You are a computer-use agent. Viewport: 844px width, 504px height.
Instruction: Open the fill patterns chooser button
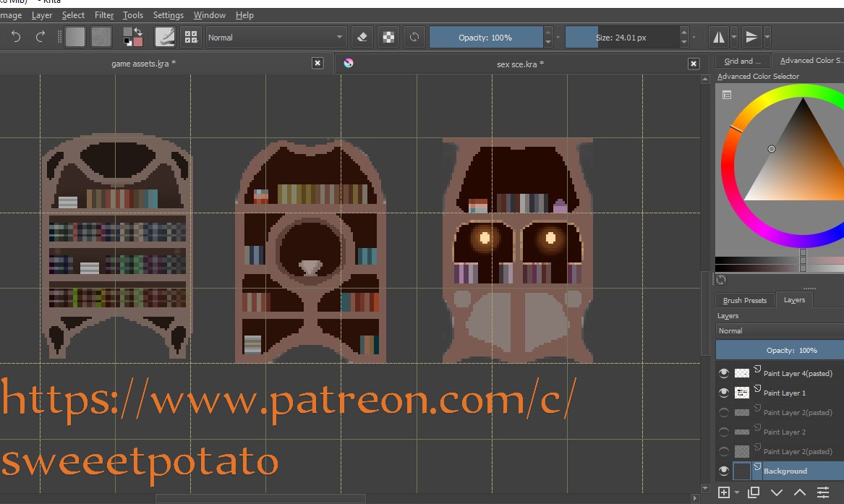tap(101, 37)
